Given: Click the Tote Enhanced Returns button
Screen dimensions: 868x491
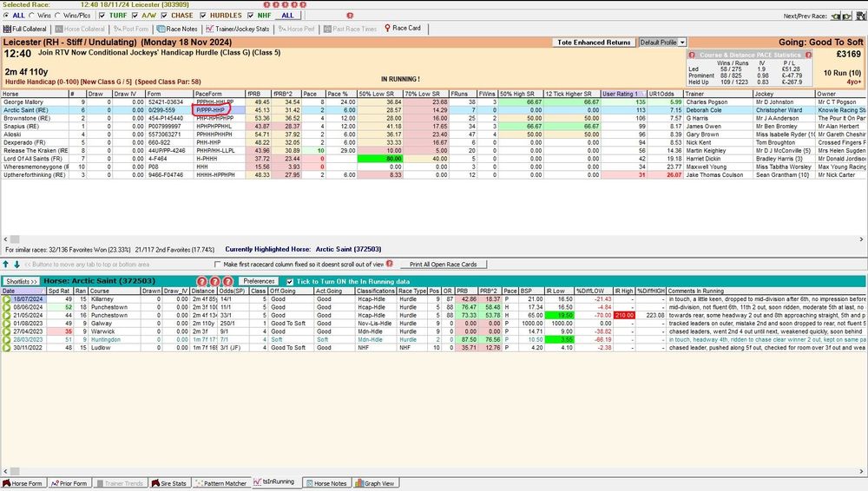Looking at the screenshot, I should point(594,43).
